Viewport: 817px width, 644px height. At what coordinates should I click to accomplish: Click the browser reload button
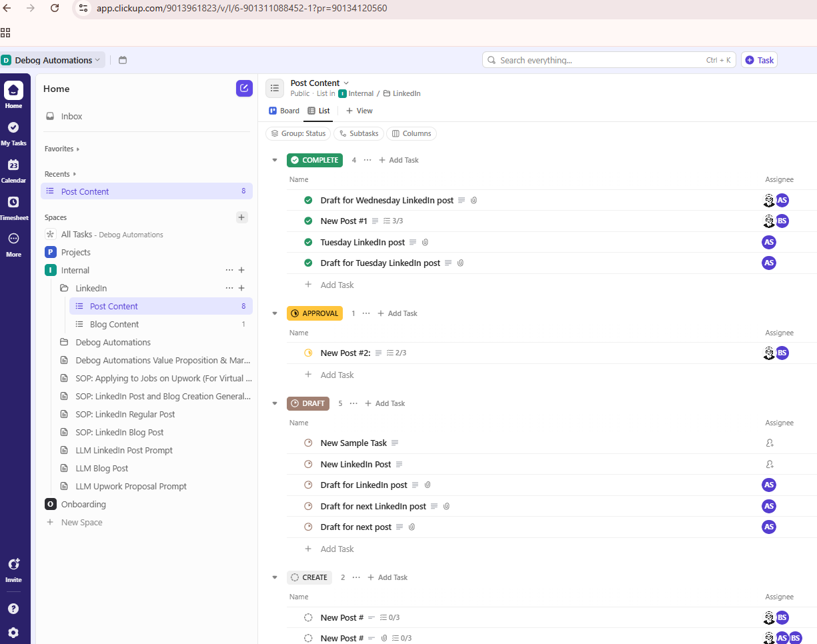pyautogui.click(x=55, y=8)
